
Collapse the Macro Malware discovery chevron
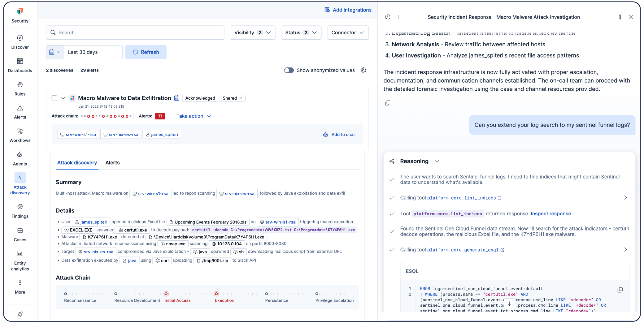(x=63, y=98)
